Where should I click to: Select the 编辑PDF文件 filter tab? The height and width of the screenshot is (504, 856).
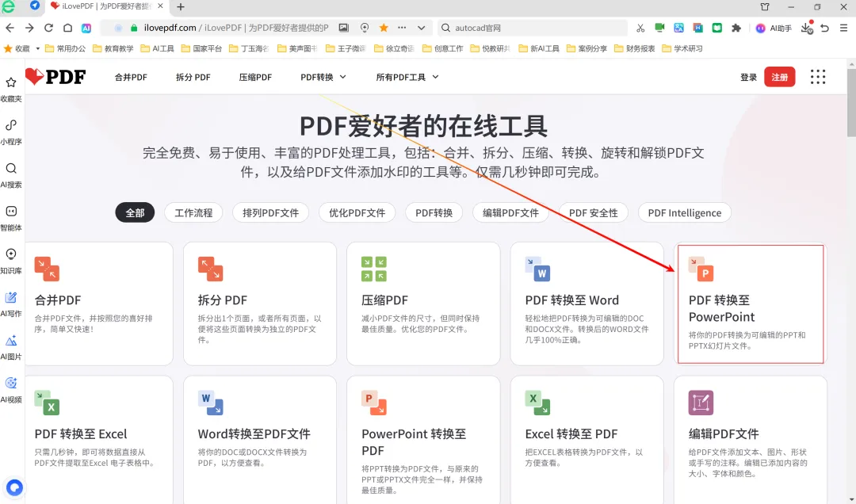pos(510,213)
